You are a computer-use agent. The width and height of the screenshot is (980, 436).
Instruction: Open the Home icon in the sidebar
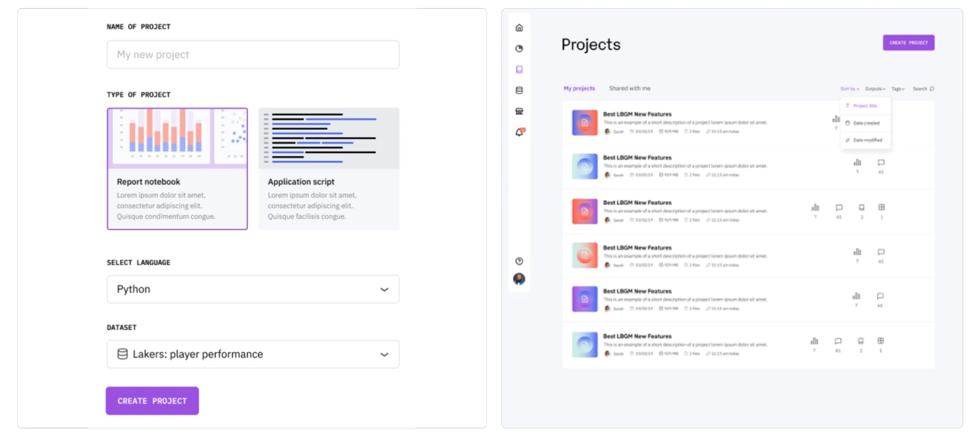[x=519, y=28]
